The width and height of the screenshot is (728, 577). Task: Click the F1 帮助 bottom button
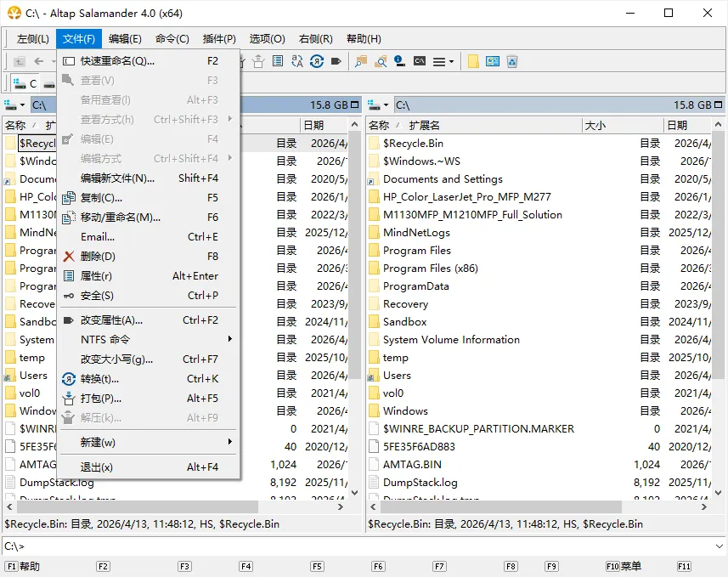tap(22, 566)
